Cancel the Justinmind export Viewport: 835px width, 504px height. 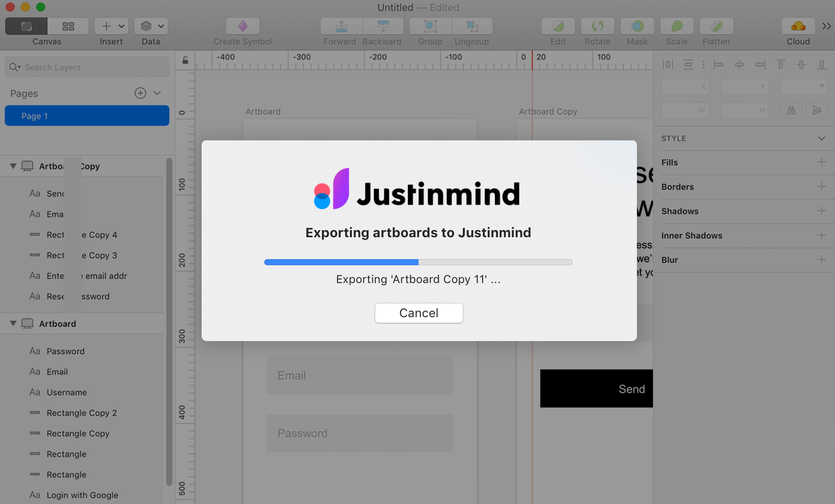pyautogui.click(x=419, y=313)
